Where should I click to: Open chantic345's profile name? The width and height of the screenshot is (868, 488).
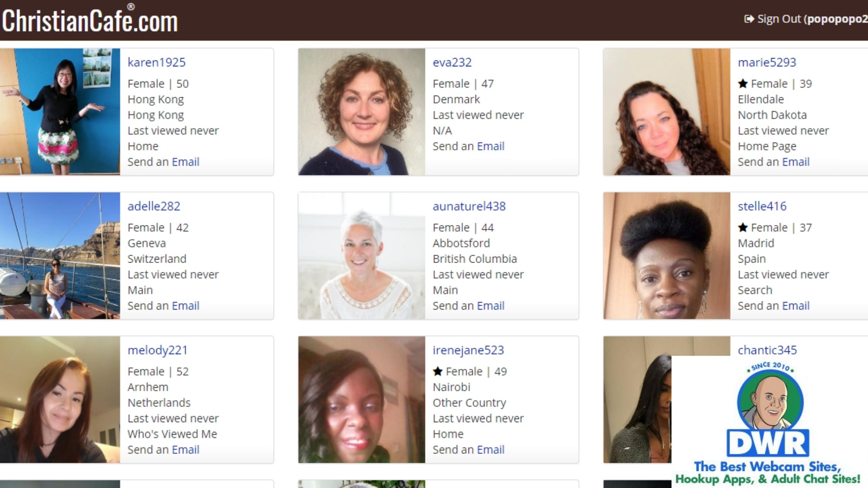point(767,350)
